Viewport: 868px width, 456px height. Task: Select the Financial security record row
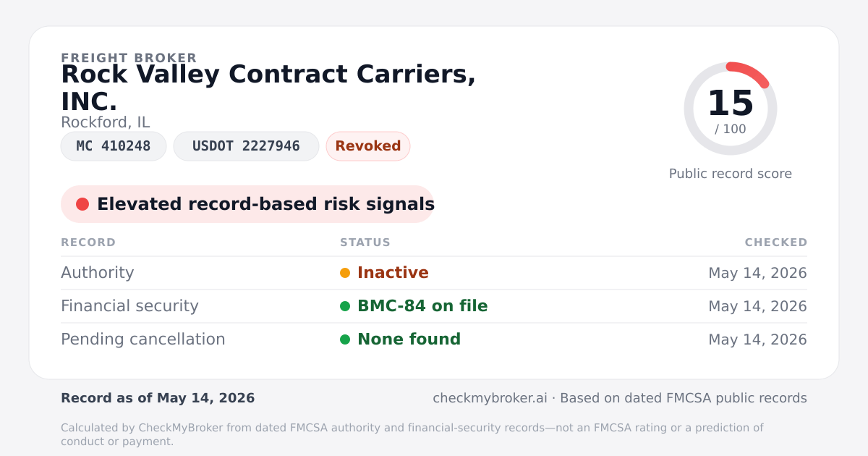click(x=434, y=306)
